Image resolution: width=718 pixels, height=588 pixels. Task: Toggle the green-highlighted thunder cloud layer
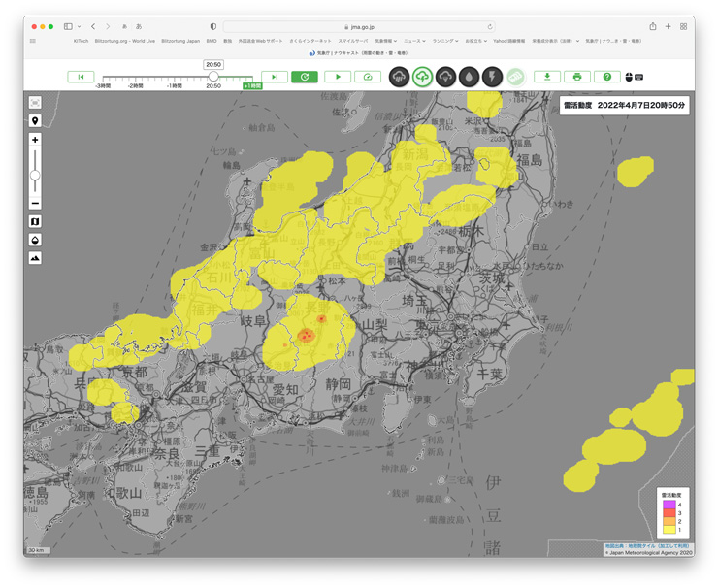click(422, 77)
